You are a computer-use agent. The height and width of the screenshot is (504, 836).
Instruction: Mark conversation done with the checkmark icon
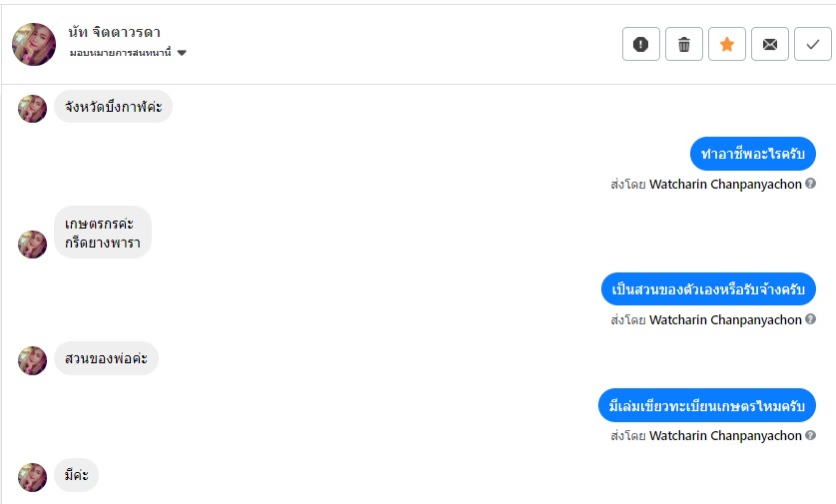click(813, 44)
